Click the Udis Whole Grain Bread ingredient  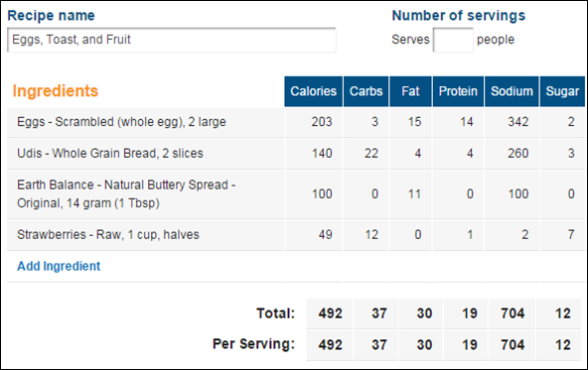pos(110,154)
